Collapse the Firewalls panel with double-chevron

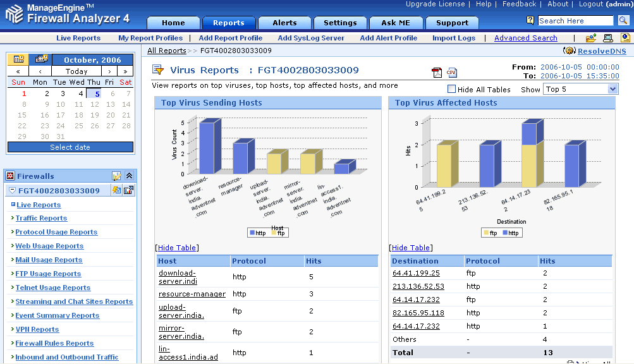129,176
